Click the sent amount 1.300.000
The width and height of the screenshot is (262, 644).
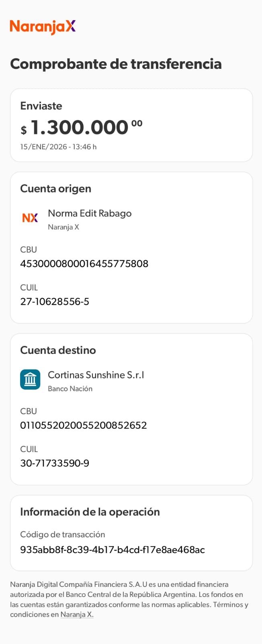(x=80, y=128)
